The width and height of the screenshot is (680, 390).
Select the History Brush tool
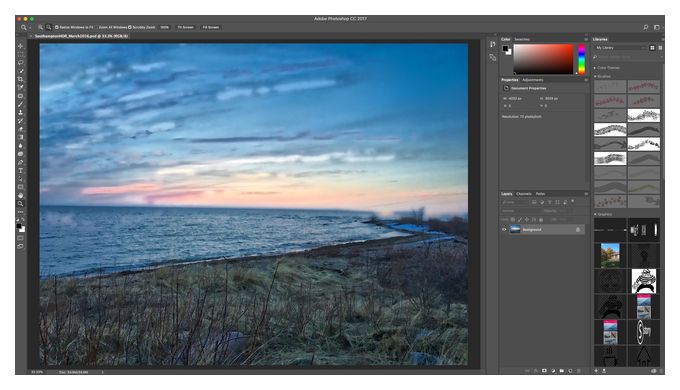pos(20,121)
